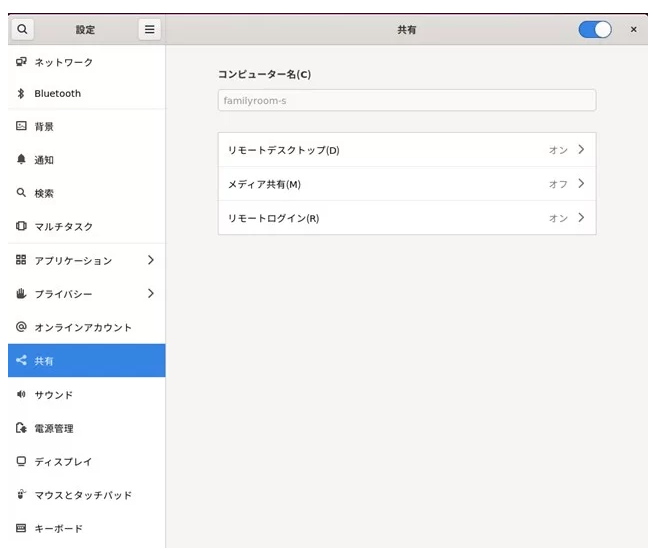The image size is (653, 553).
Task: Click the share icon beside 共有
Action: pyautogui.click(x=21, y=360)
